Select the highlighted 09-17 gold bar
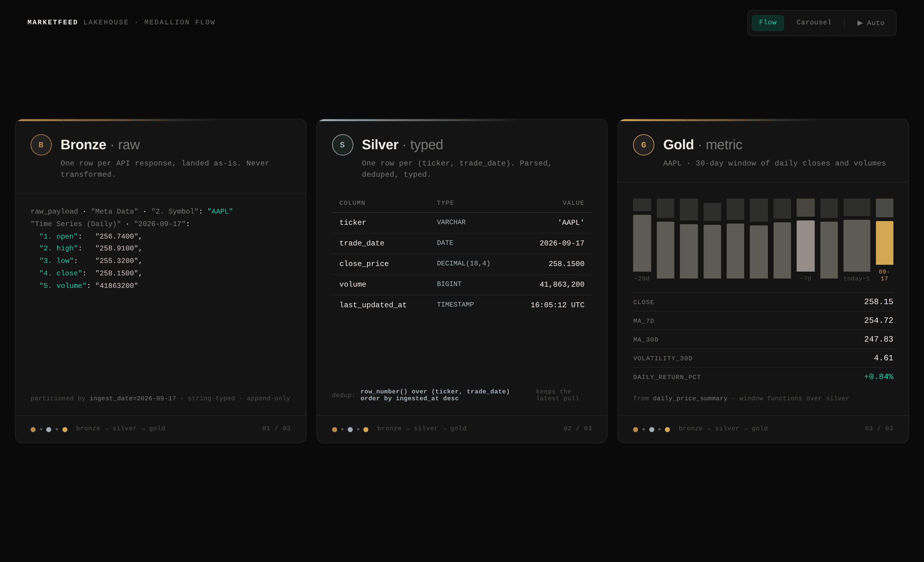 pyautogui.click(x=884, y=243)
